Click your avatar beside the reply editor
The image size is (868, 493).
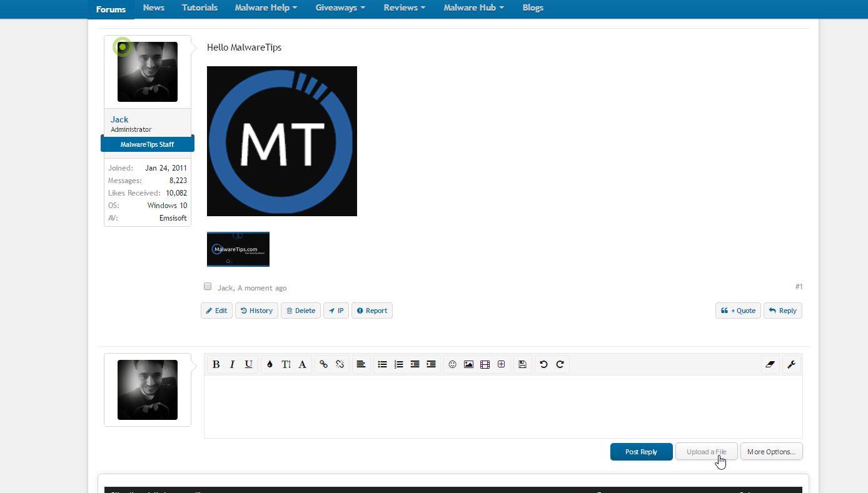tap(148, 390)
